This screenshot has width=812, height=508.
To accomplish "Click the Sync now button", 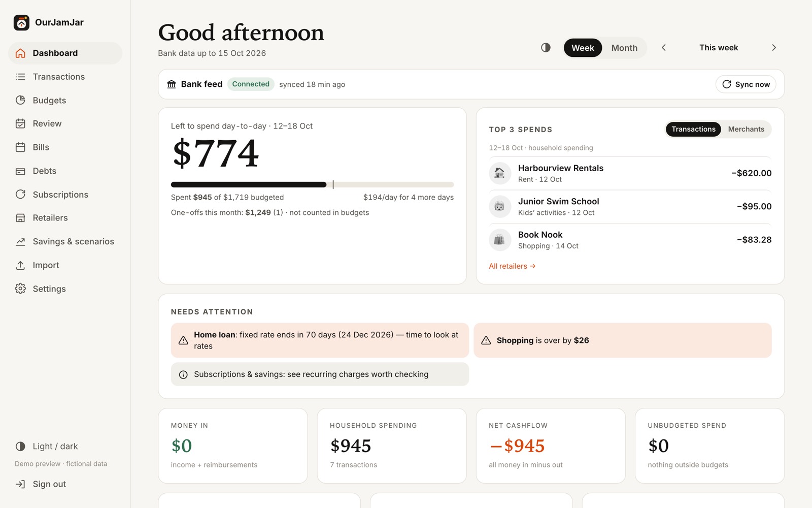I will pyautogui.click(x=746, y=84).
